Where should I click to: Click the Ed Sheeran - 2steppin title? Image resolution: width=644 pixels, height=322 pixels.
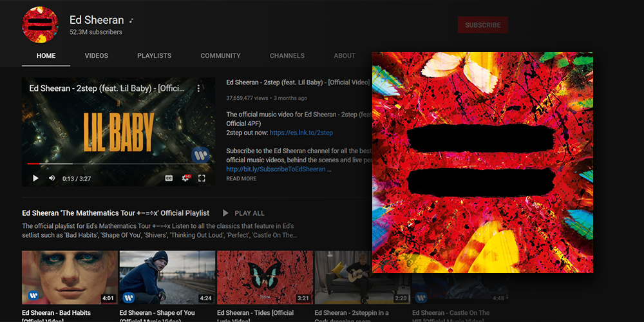point(352,316)
